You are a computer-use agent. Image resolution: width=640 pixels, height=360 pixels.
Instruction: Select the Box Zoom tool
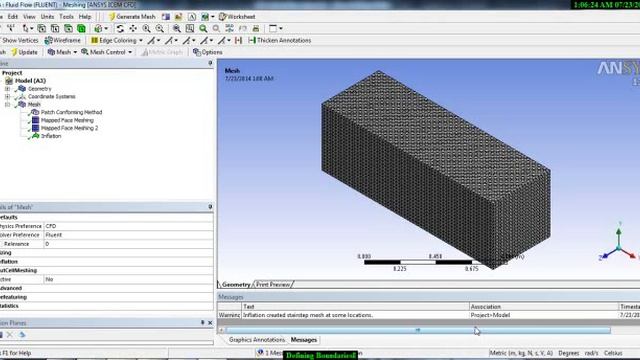coord(160,29)
